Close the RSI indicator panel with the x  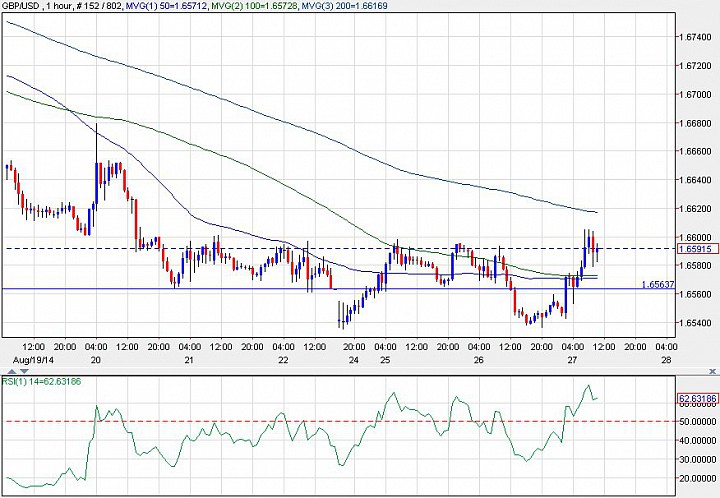pos(713,371)
